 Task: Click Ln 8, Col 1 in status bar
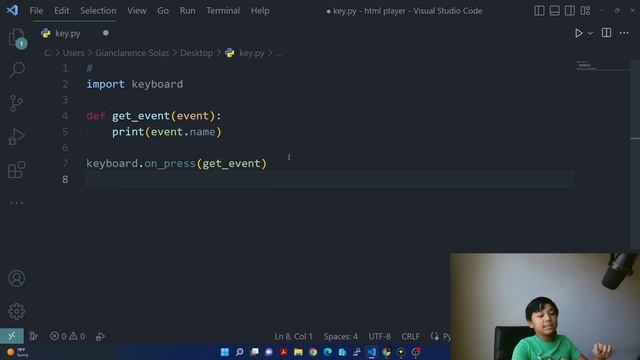[293, 336]
